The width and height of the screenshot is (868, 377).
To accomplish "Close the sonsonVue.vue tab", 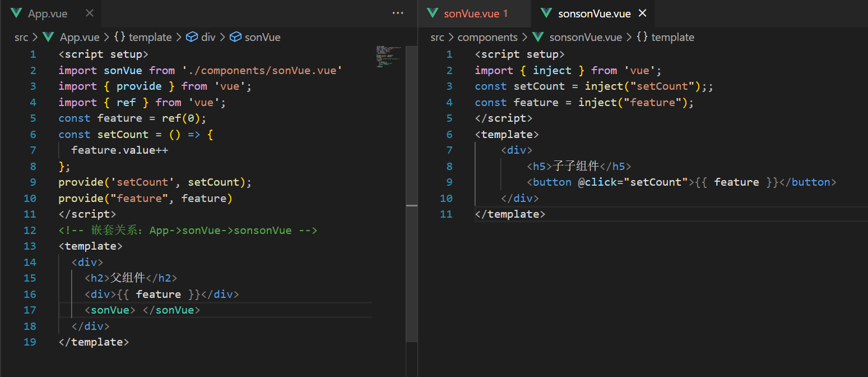I will tap(643, 13).
